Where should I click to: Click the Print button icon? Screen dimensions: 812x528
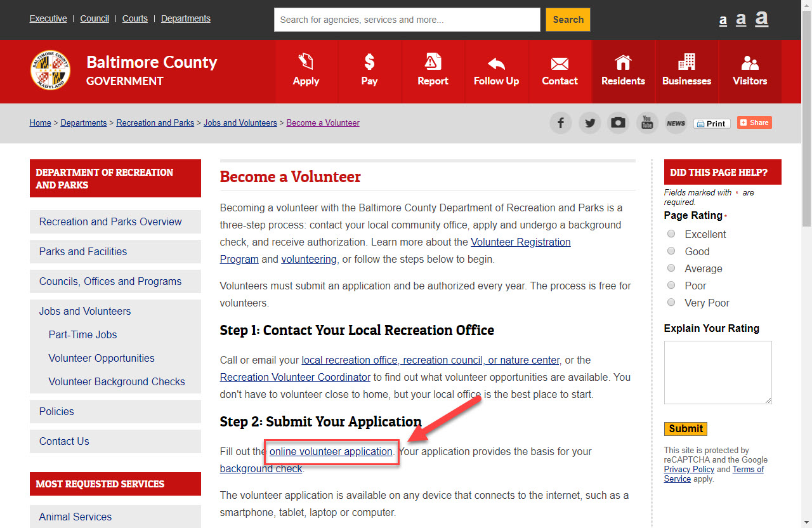click(x=712, y=124)
